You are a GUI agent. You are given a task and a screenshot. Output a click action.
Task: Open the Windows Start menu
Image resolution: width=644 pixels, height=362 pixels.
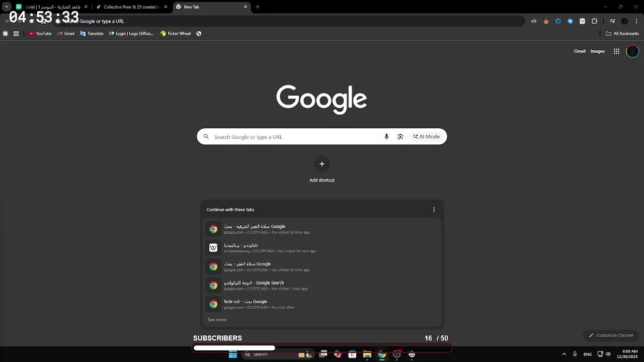233,354
